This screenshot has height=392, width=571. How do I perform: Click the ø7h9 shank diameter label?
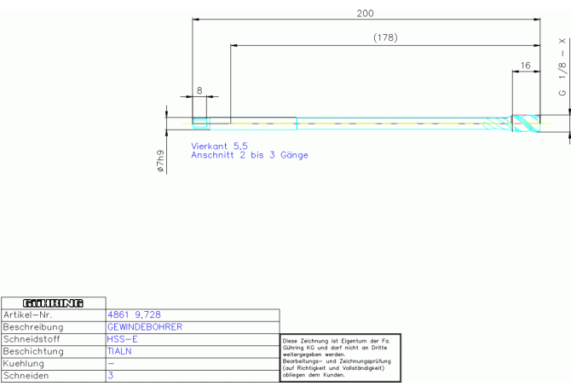pyautogui.click(x=160, y=161)
